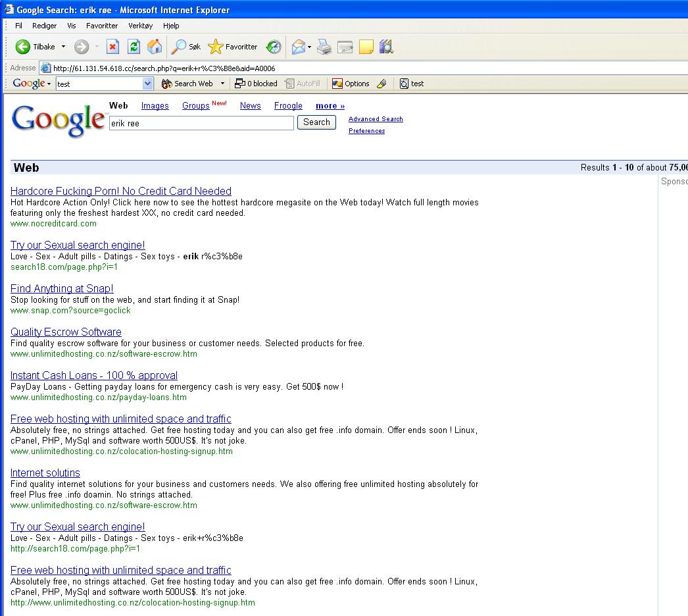
Task: Click the Search button
Action: (316, 122)
